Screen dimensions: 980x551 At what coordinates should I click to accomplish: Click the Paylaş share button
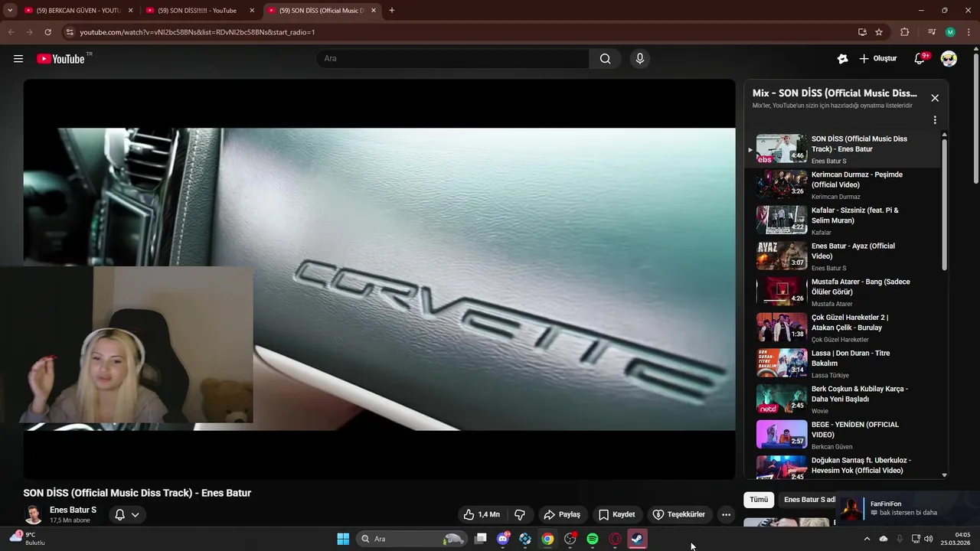[x=562, y=515]
